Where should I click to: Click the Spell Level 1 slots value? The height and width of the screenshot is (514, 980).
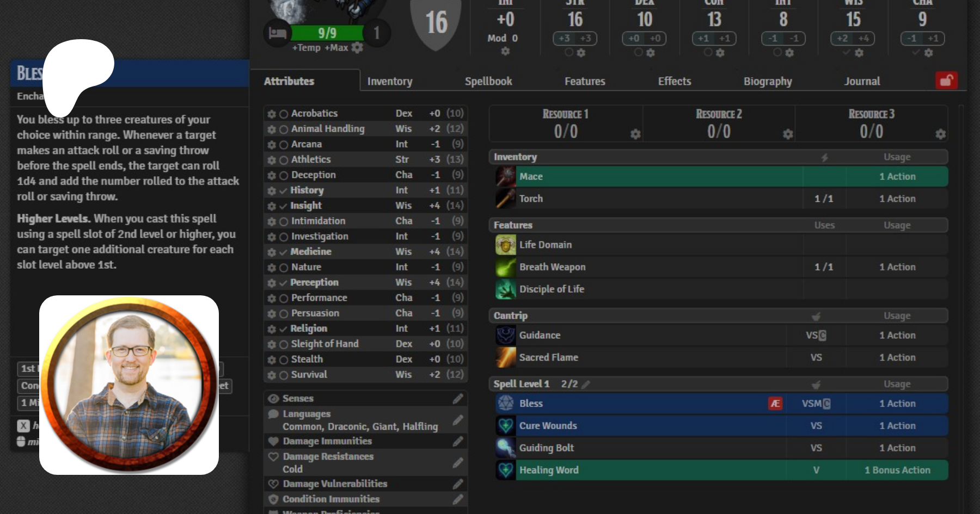[x=569, y=384]
